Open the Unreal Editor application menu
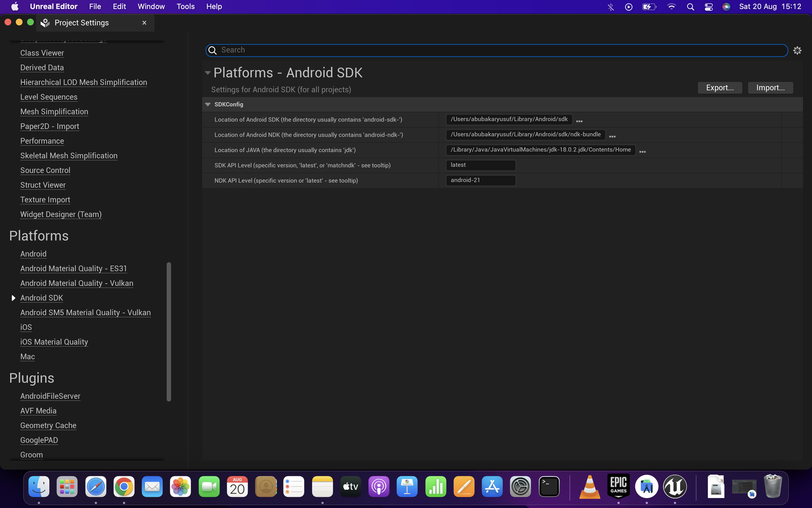Image resolution: width=812 pixels, height=508 pixels. (x=54, y=7)
